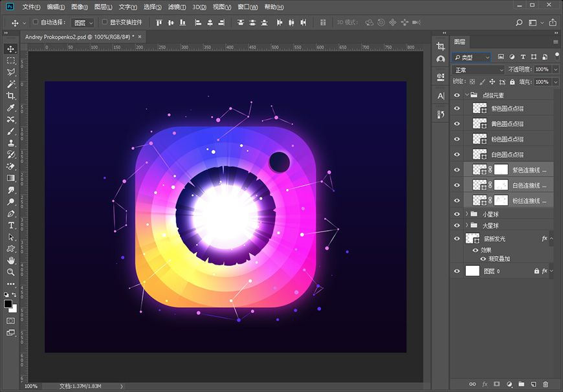
Task: Add a layer mask from the panel bottom
Action: click(496, 384)
